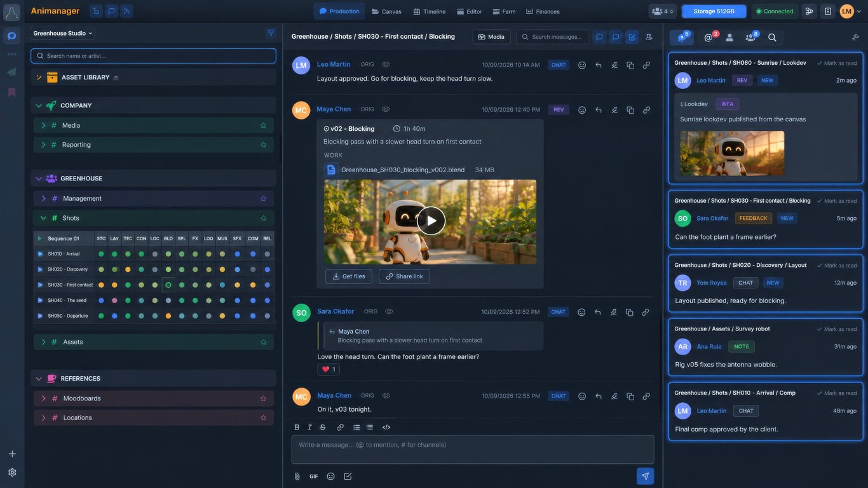This screenshot has height=488, width=868.
Task: Favorite the Media channel with its star
Action: pos(263,125)
